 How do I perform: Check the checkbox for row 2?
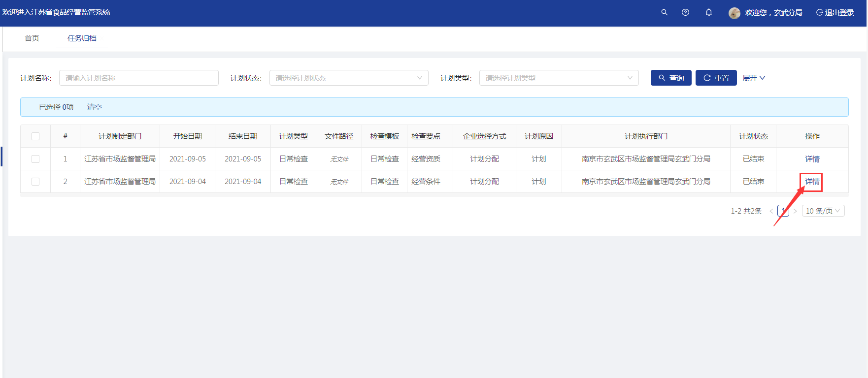coord(35,182)
